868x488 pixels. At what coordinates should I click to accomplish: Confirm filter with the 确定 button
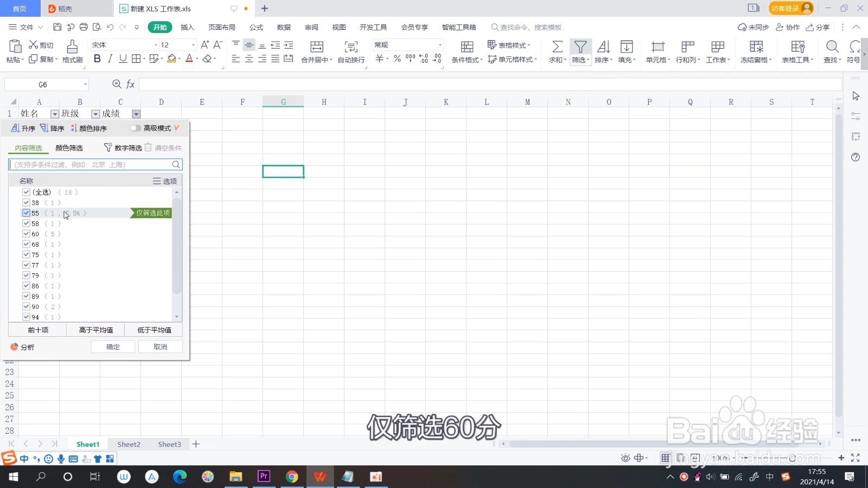tap(113, 346)
